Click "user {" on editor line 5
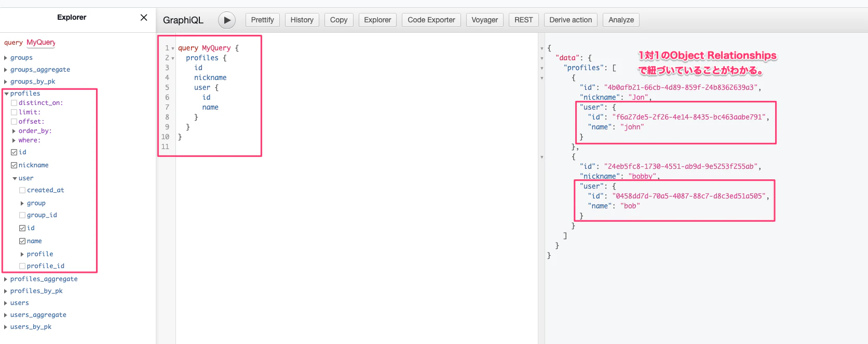Screen dimensions: 868x344 pyautogui.click(x=207, y=87)
